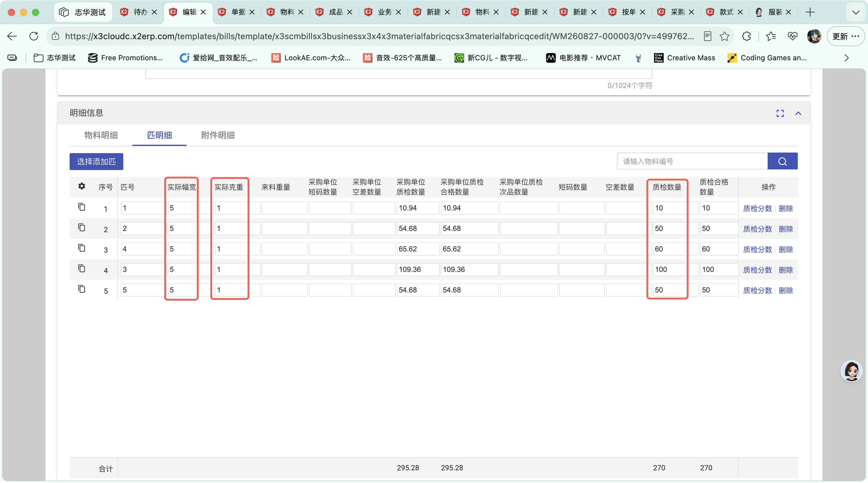Open 志华测试 bookmark folder

coord(55,58)
